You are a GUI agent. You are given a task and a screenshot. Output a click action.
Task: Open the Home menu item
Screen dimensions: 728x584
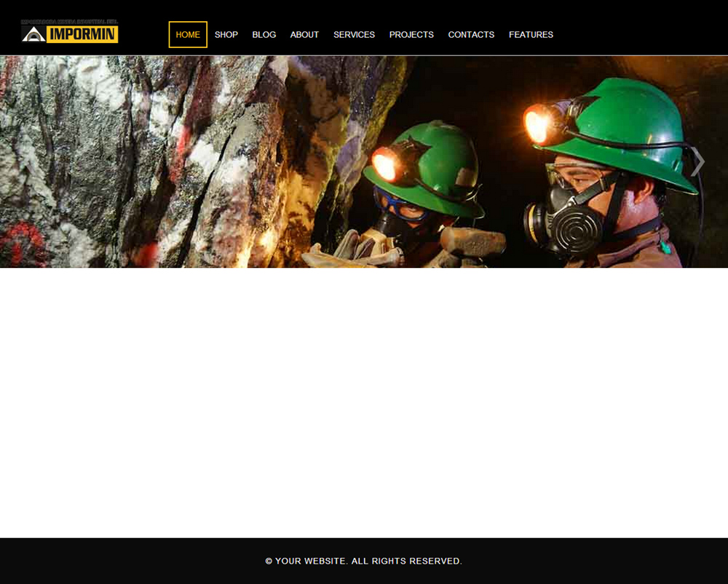[188, 35]
